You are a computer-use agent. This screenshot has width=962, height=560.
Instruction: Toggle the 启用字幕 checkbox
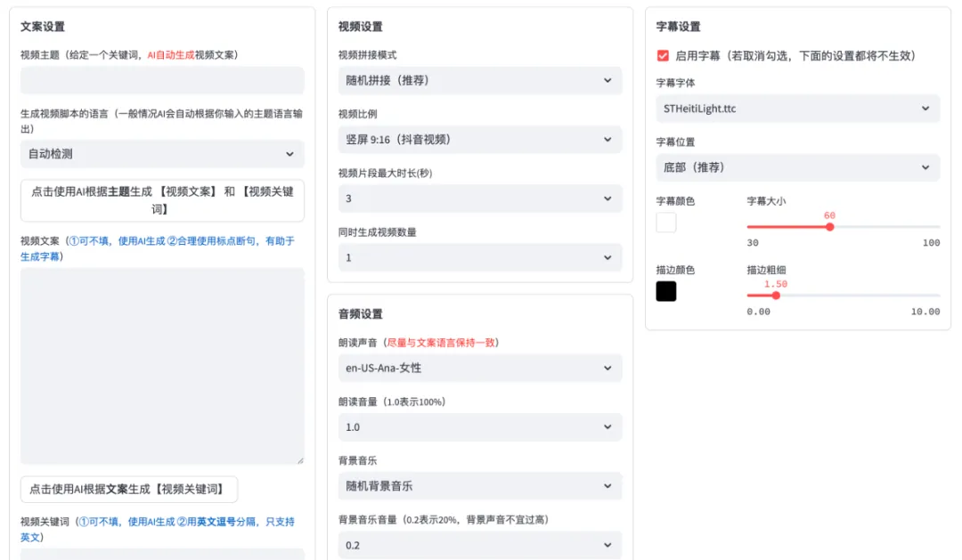click(x=663, y=55)
